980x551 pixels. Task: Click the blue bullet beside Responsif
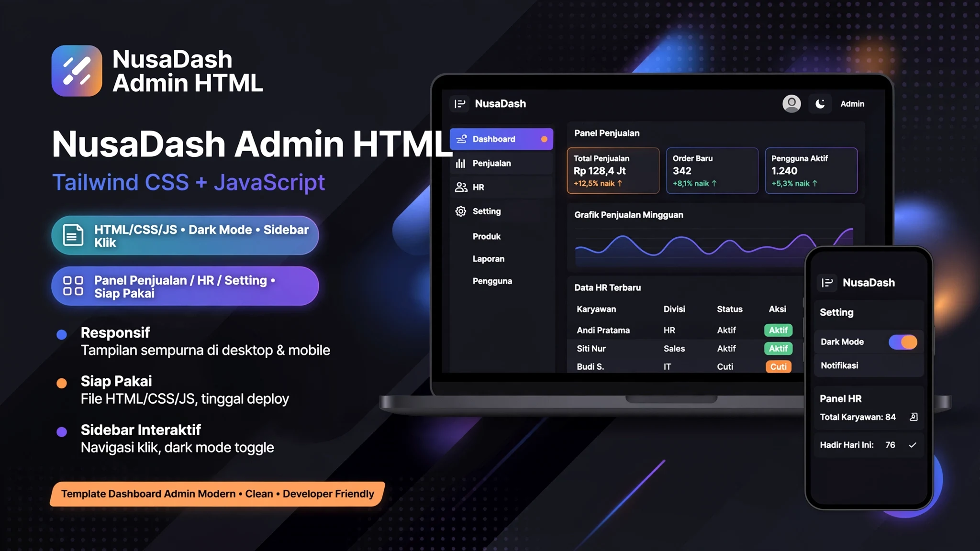(62, 334)
